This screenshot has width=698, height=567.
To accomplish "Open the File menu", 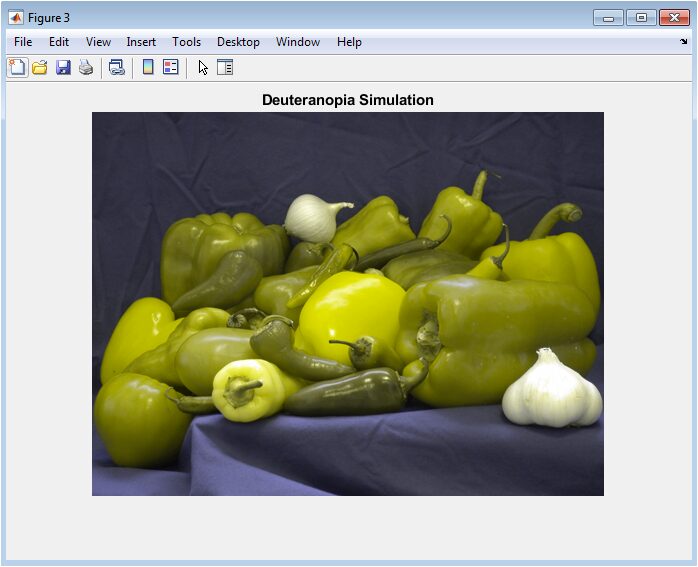I will click(23, 42).
